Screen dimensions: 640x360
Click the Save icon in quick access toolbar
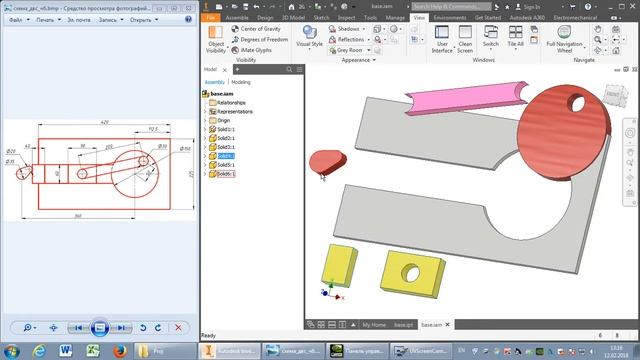[x=245, y=7]
